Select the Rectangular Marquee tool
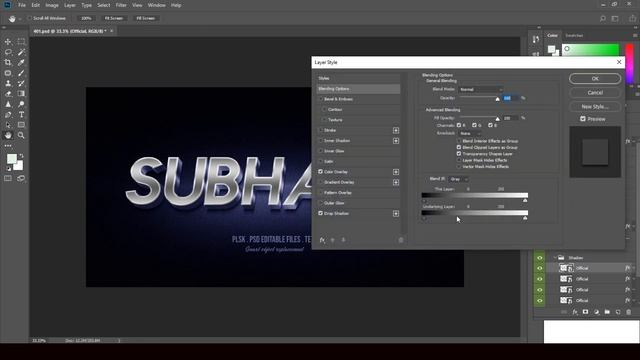The width and height of the screenshot is (640, 360). (21, 42)
